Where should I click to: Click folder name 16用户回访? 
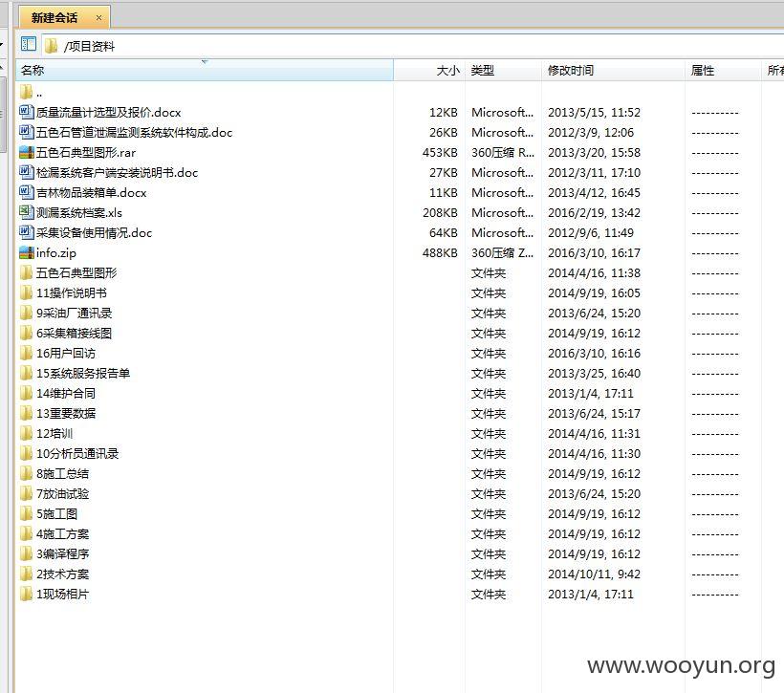tap(66, 353)
